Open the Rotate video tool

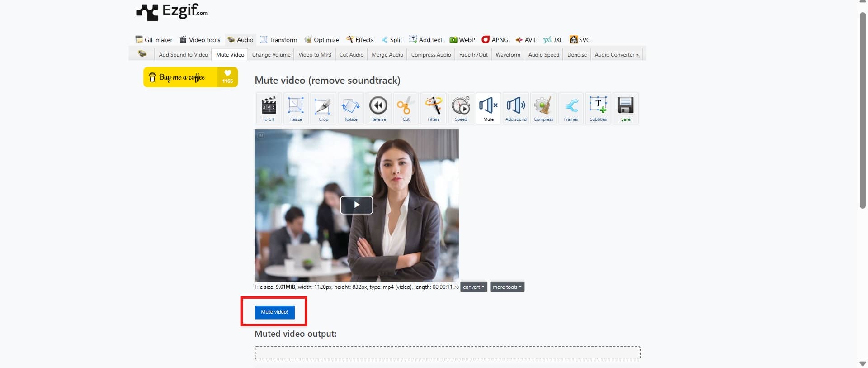[351, 109]
